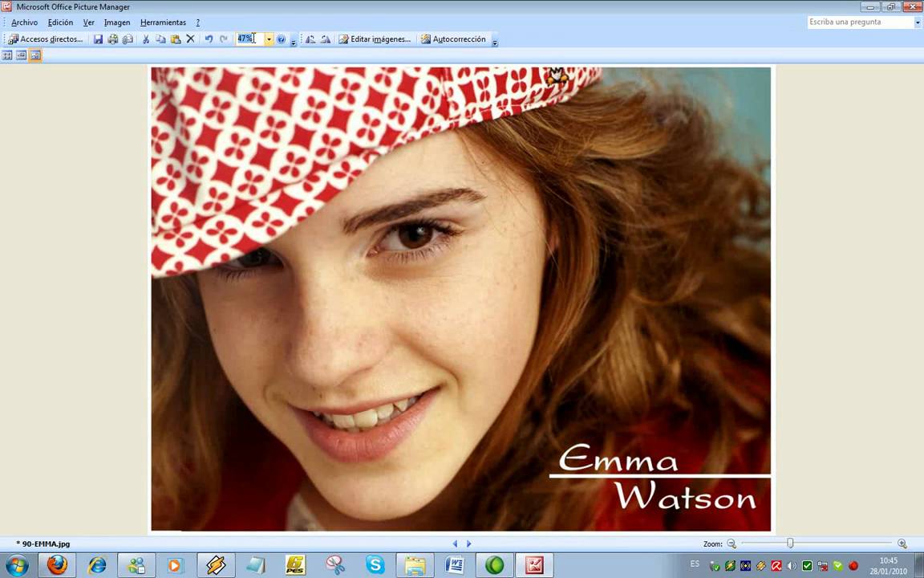Expand toolbar options after Autocorrección
Screen dimensions: 924x578
point(494,41)
